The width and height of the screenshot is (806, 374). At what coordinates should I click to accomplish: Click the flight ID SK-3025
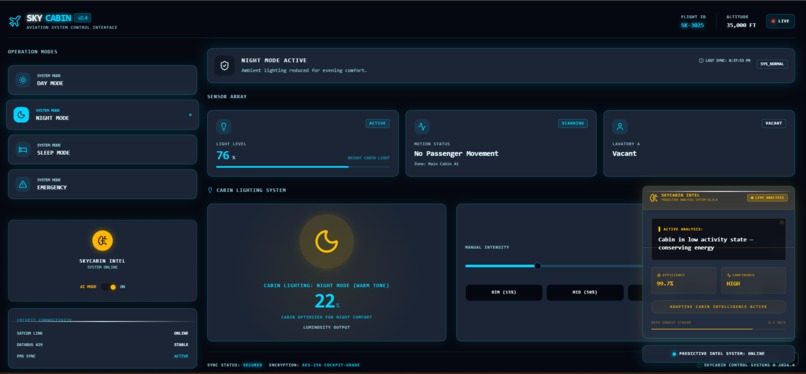[692, 25]
